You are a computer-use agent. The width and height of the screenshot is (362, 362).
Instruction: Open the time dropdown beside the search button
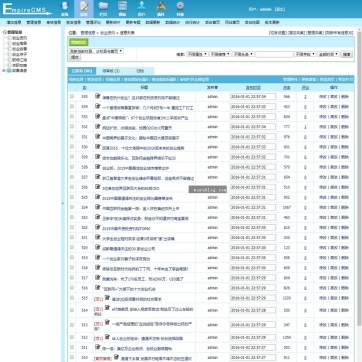tap(328, 54)
